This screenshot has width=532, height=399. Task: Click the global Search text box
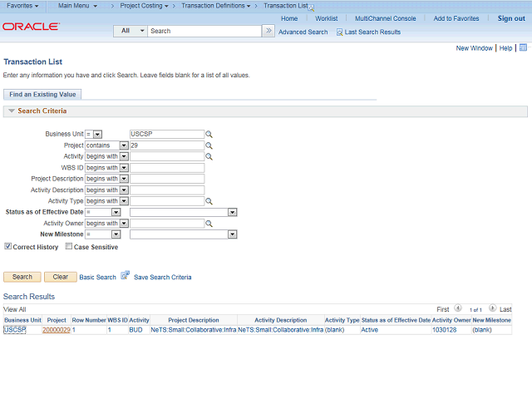tap(204, 31)
